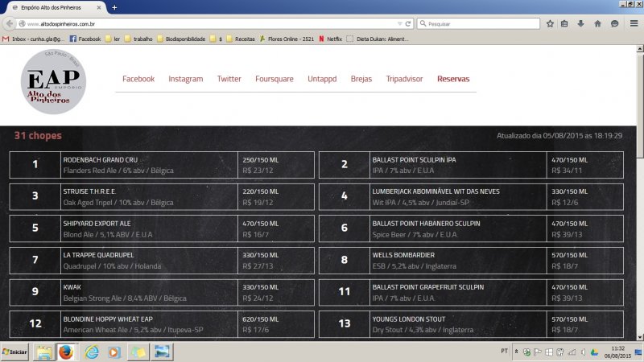Select Ballast Point Habanero Sculpin entry
The height and width of the screenshot is (362, 644).
[471, 228]
